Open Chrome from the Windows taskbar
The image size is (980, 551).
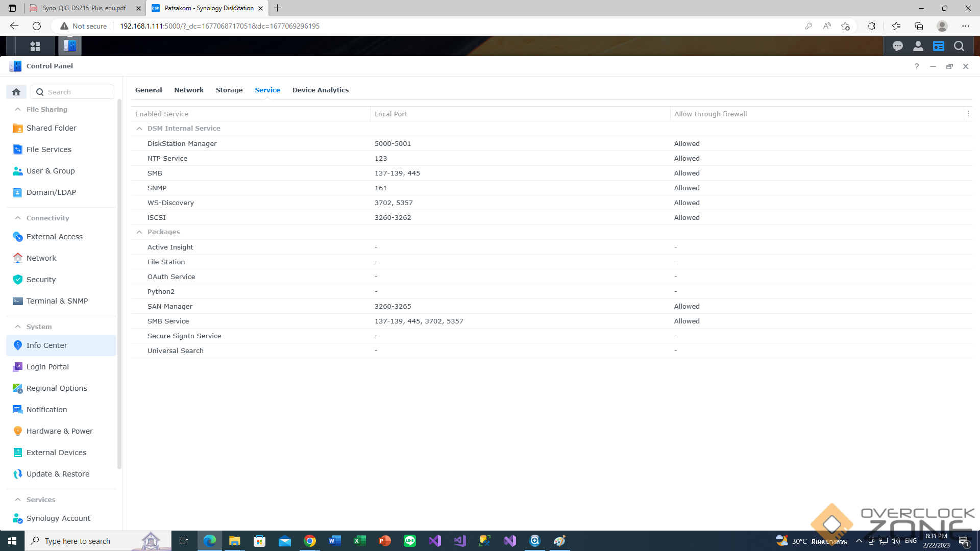click(309, 541)
